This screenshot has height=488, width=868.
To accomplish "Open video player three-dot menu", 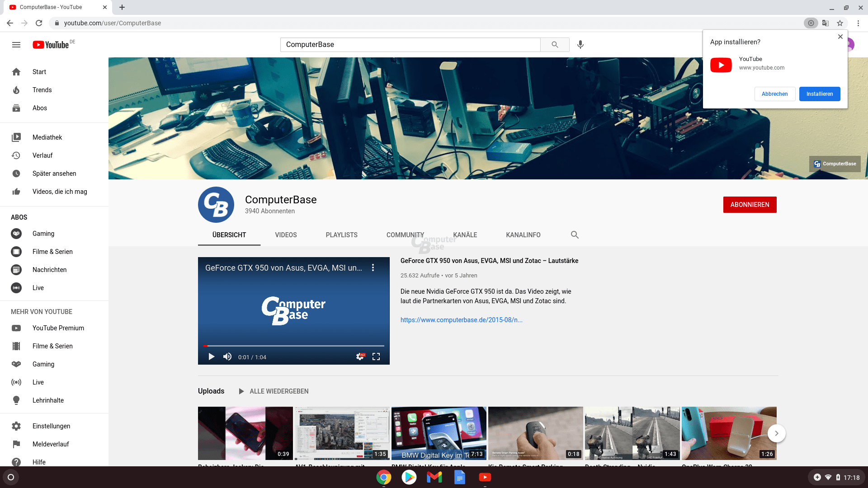I will [373, 267].
